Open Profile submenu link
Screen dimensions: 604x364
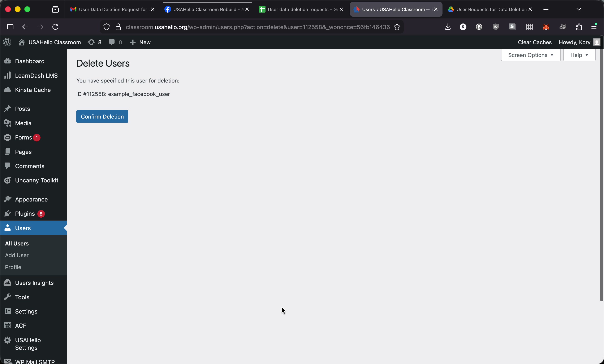click(x=13, y=267)
